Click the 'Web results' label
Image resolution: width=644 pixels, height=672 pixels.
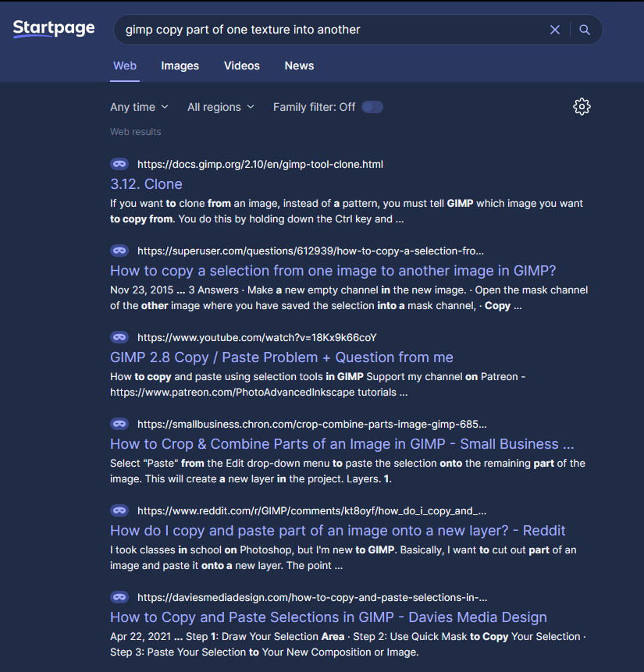point(136,132)
